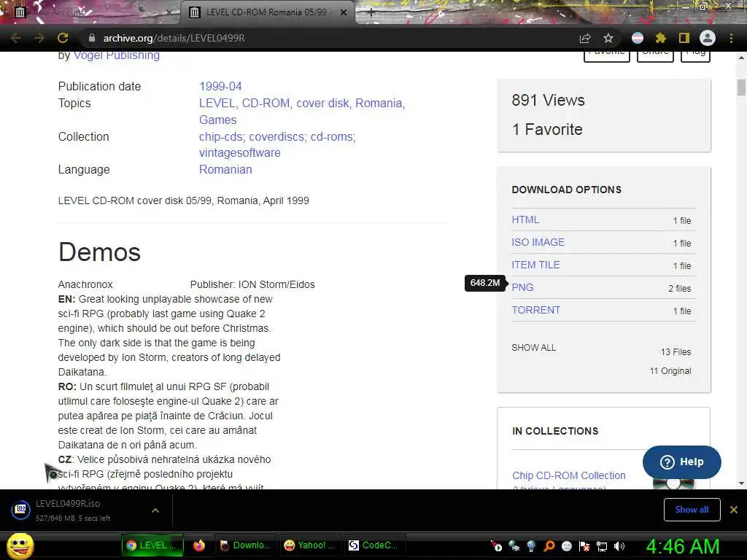Download the TORRENT file option

(x=535, y=310)
